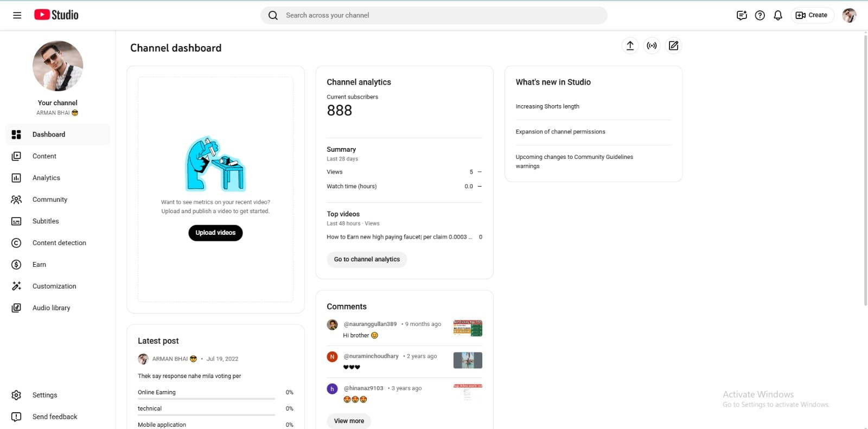Open the Help question mark icon
Screen dimensions: 868x429
tap(760, 15)
